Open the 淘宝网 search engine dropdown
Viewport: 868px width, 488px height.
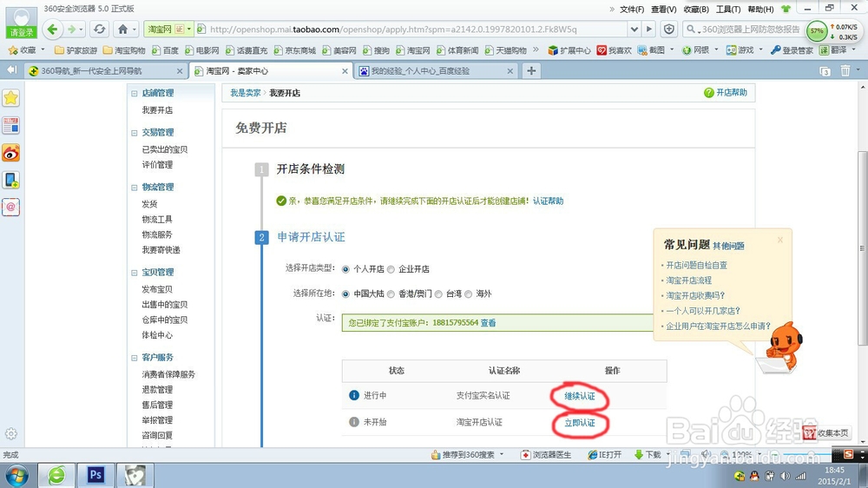[188, 29]
